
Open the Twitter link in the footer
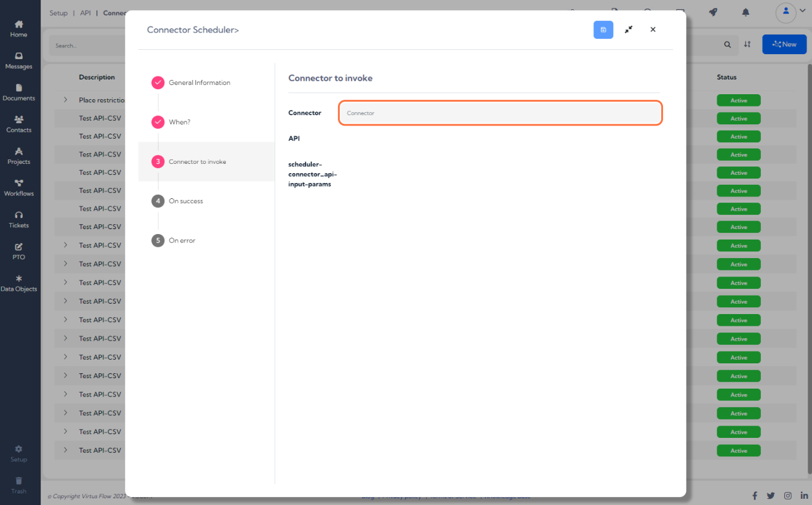coord(771,496)
